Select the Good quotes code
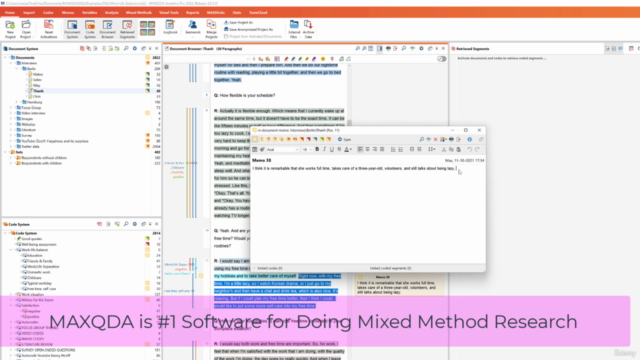640x360 pixels. click(31, 239)
